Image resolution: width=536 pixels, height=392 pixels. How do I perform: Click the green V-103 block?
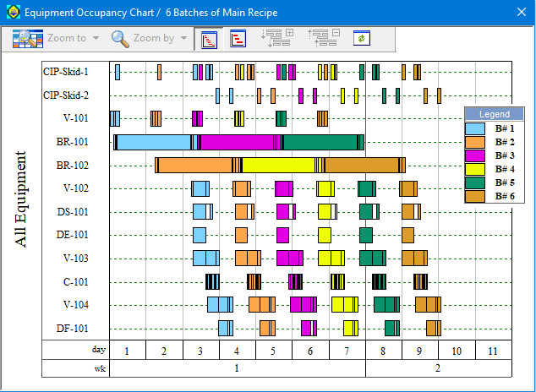point(373,259)
